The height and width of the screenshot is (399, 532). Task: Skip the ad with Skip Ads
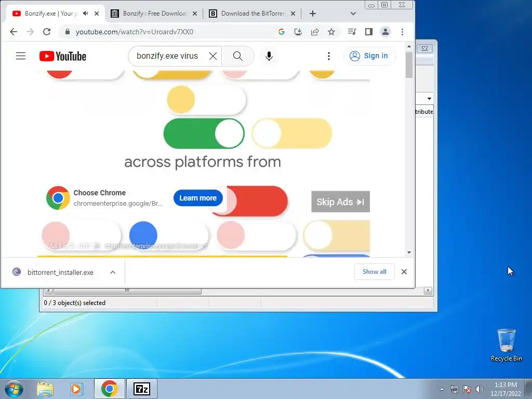tap(340, 202)
